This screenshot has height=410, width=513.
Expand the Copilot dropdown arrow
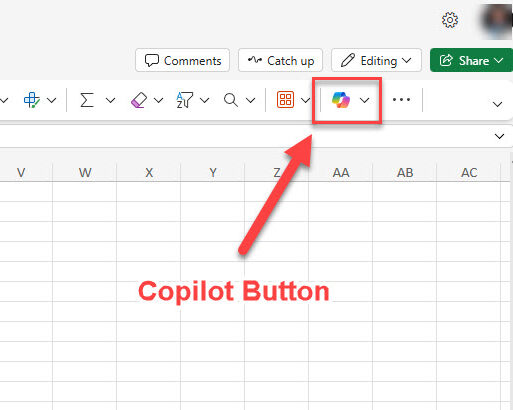click(x=365, y=100)
